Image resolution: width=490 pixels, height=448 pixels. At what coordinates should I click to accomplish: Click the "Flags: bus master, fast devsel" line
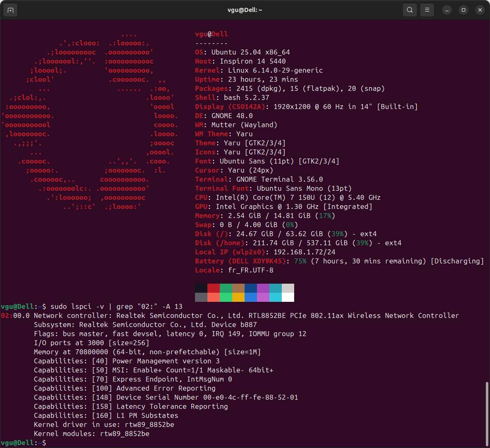coord(170,334)
